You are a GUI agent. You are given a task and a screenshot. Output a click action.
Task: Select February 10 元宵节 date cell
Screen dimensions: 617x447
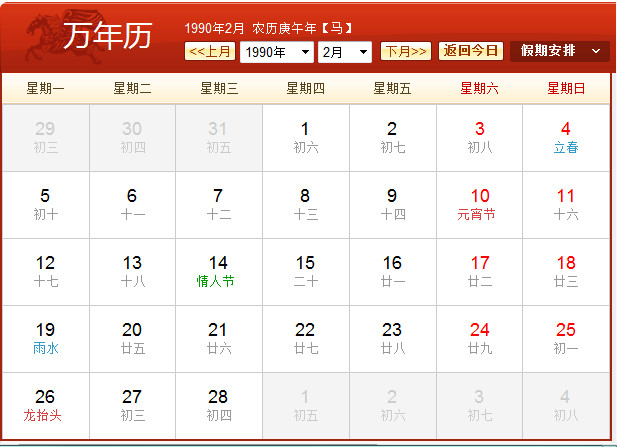pos(479,204)
